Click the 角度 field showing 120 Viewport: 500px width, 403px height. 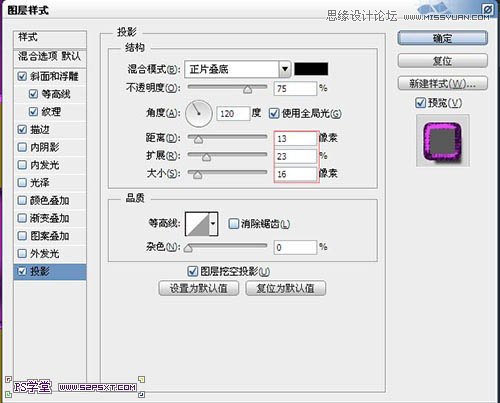[x=233, y=114]
